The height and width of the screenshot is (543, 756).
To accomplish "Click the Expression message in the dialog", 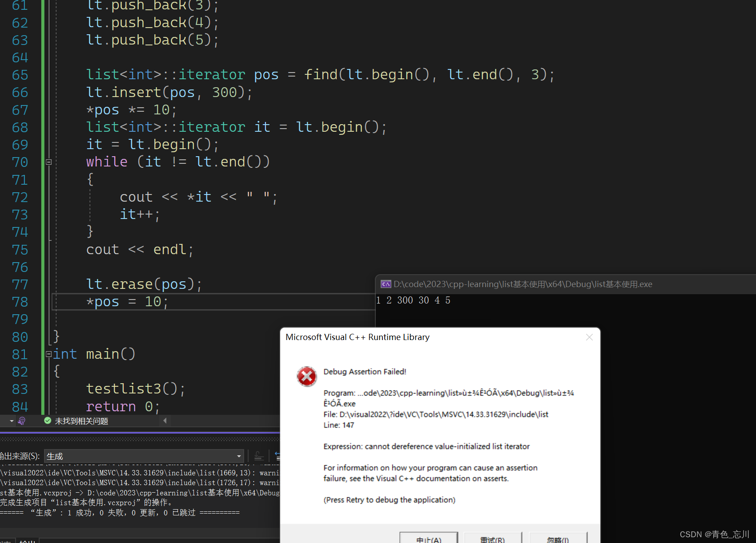I will [x=426, y=446].
